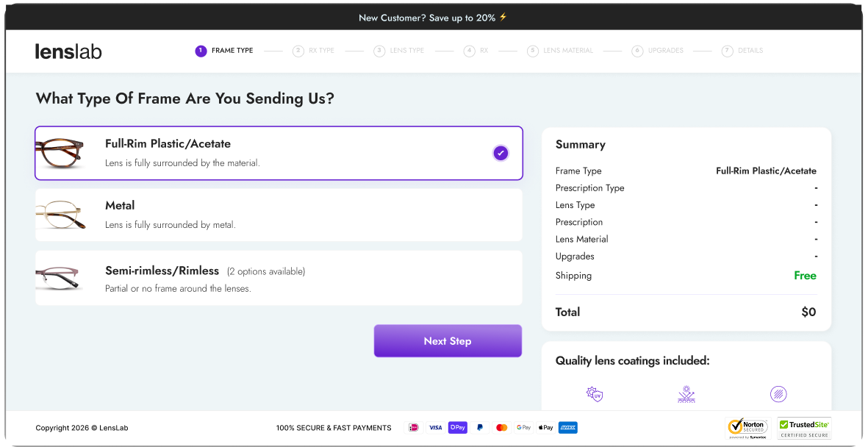The height and width of the screenshot is (447, 868).
Task: Click the New Customer 20% promo banner
Action: coord(434,17)
